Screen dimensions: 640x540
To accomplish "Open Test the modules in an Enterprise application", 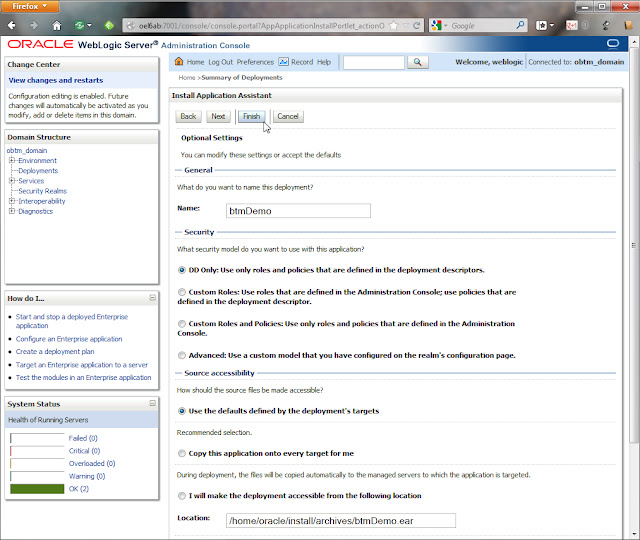I will pyautogui.click(x=83, y=378).
